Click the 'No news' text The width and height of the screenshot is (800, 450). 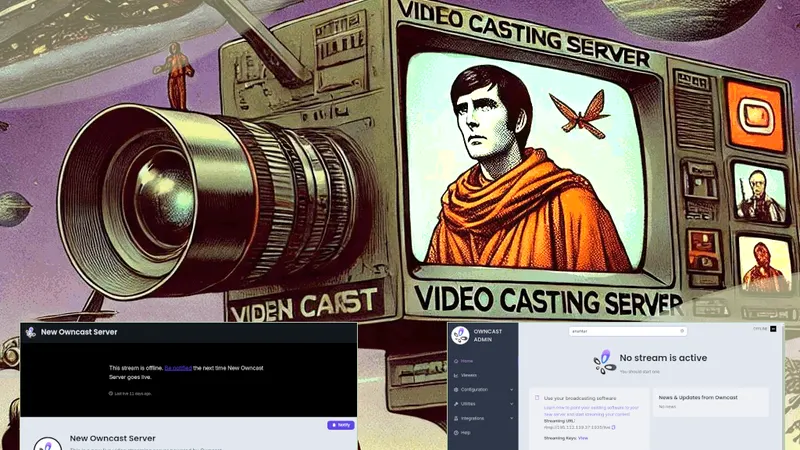[667, 407]
